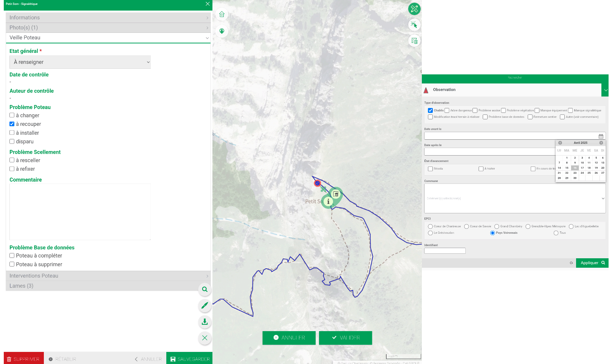This screenshot has height=364, width=615.
Task: Check the 'Fermeture sentier' checkbox
Action: pos(530,117)
